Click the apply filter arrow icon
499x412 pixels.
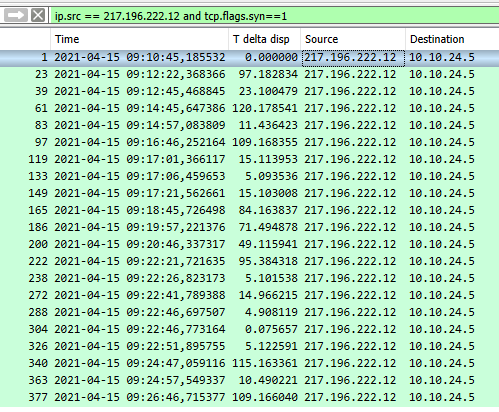click(16, 15)
